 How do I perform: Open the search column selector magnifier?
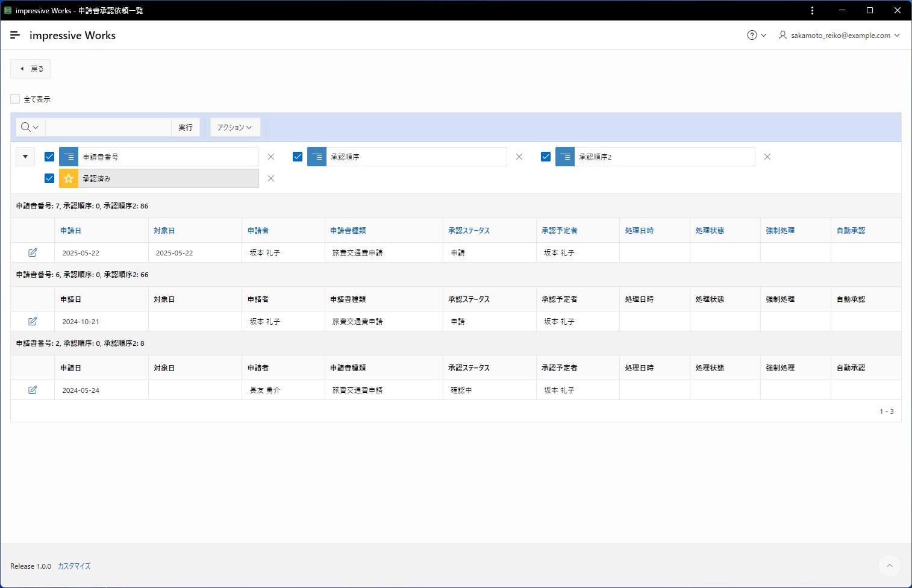point(30,127)
